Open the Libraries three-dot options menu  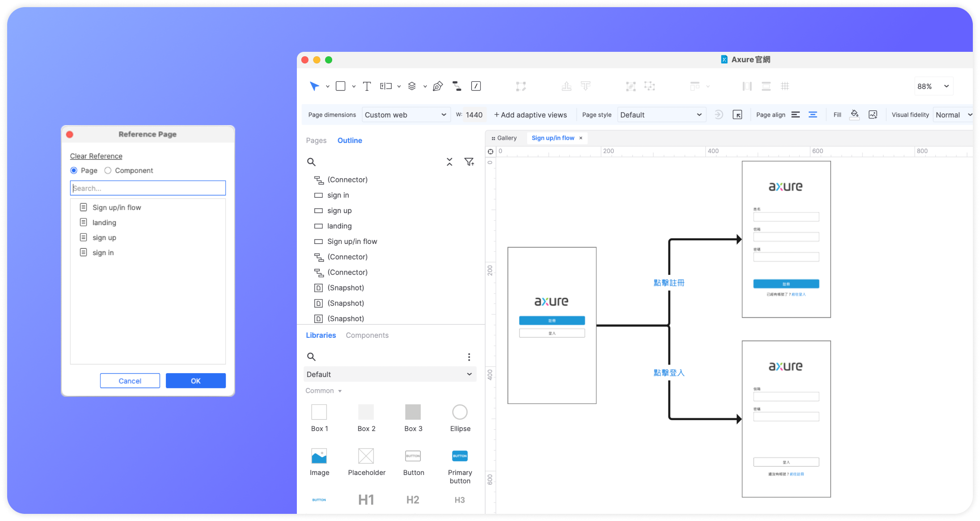pyautogui.click(x=469, y=357)
